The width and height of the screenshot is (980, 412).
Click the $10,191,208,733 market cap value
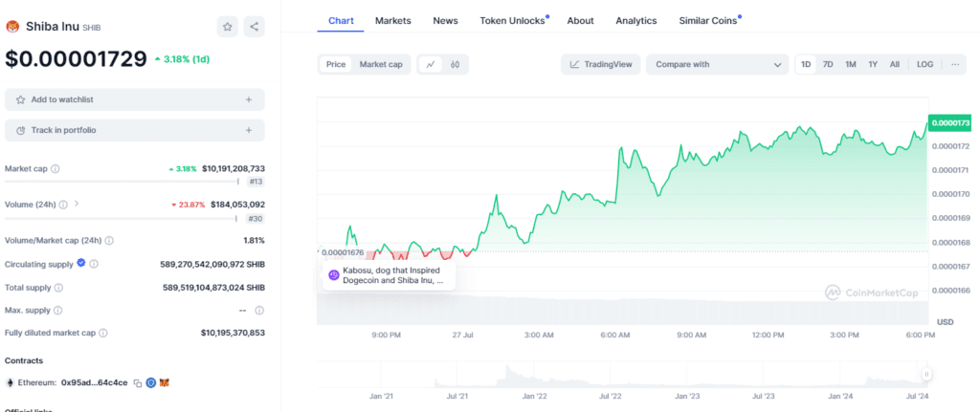click(234, 169)
